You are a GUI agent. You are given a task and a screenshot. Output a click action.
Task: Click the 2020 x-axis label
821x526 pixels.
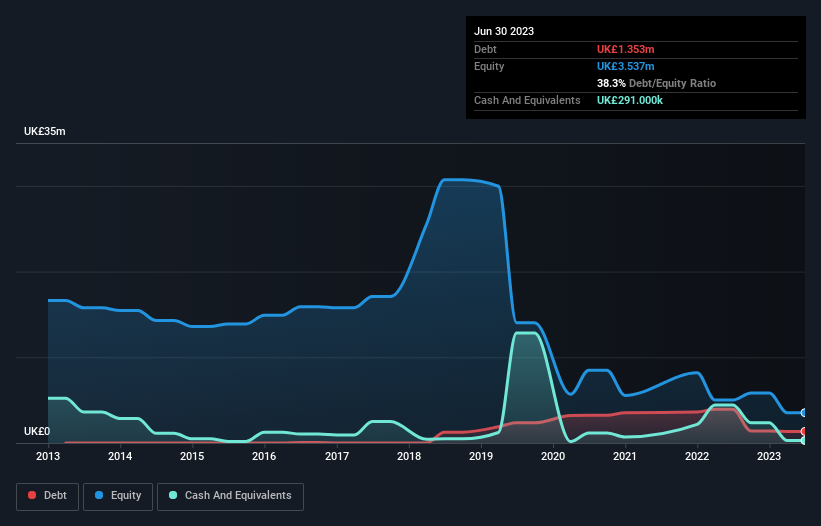553,456
